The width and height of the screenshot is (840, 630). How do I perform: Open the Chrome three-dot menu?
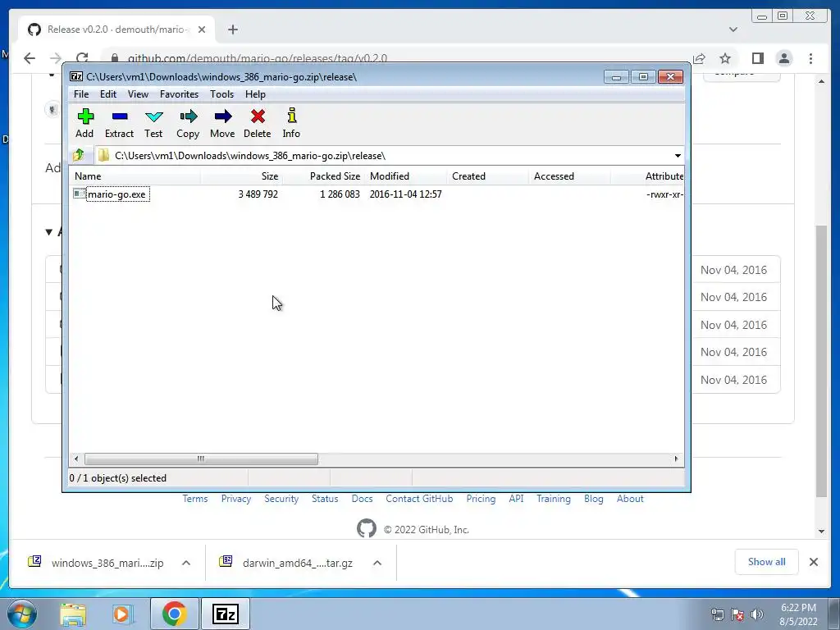[810, 58]
